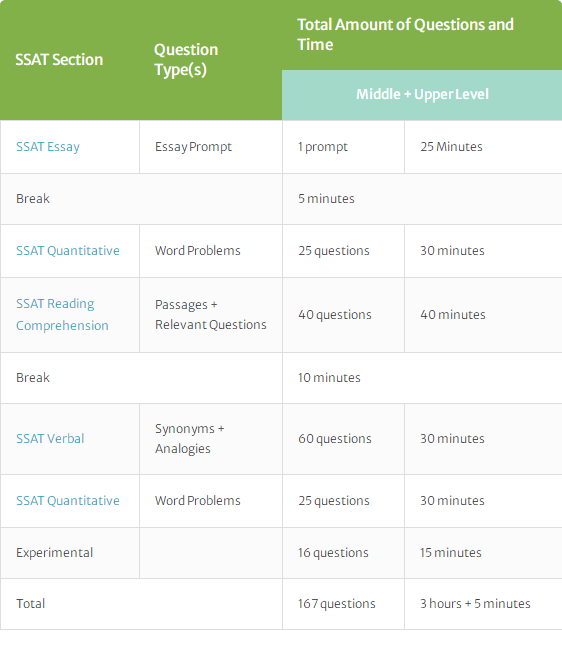
Task: Select the Essay Prompt cell
Action: point(211,147)
